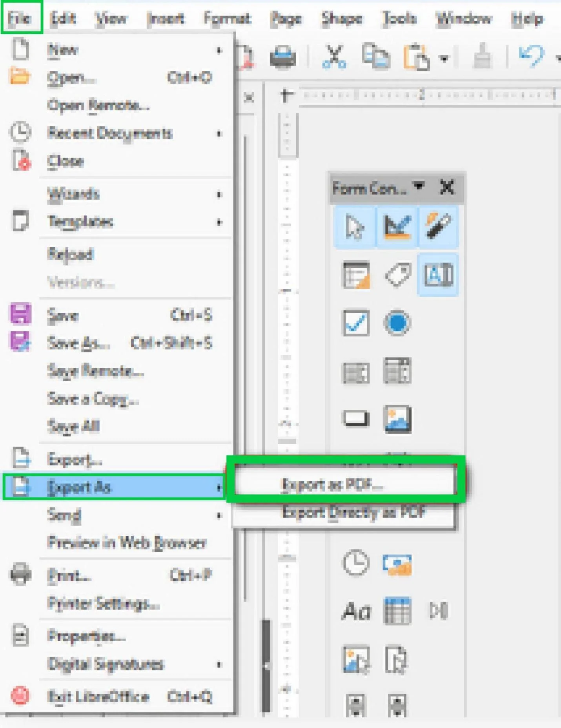Screen dimensions: 561x728
Task: Choose Save a Copy... entry
Action: pos(118,399)
